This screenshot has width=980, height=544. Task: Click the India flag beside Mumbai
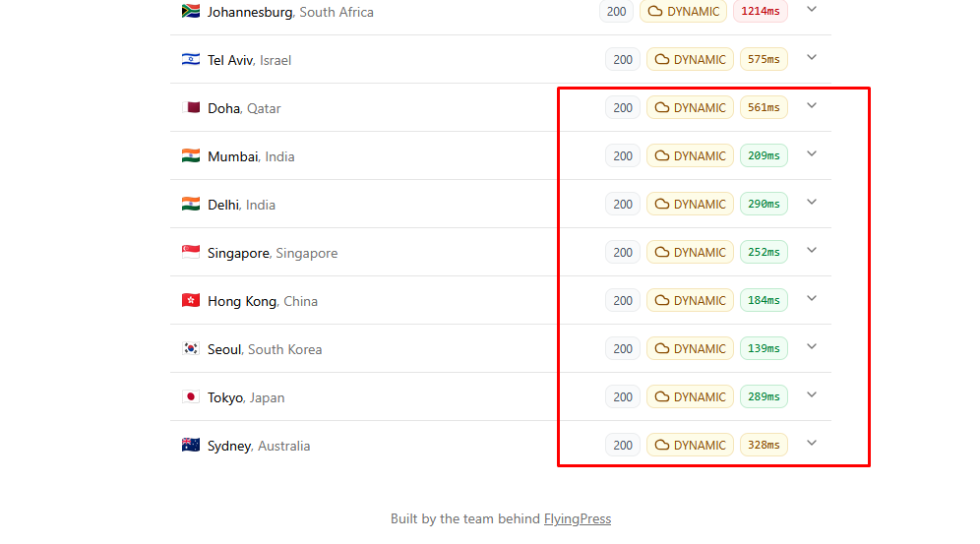pos(191,155)
